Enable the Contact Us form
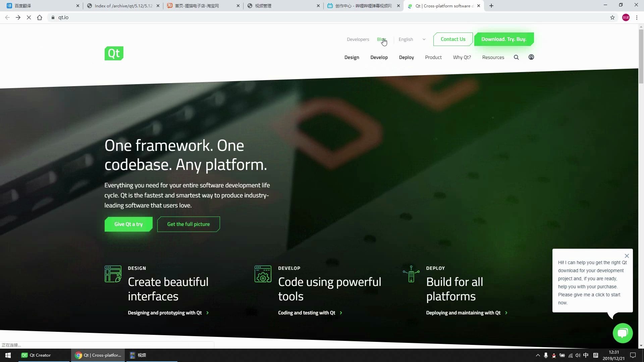644x362 pixels. [x=453, y=39]
